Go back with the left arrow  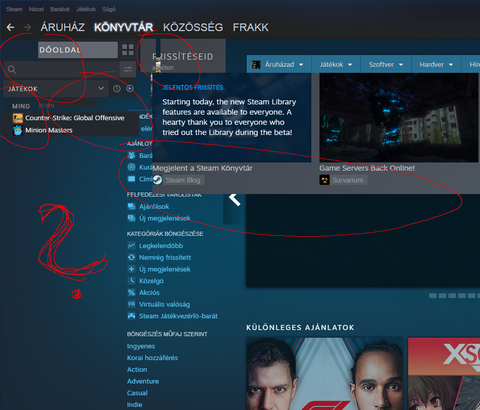pos(11,27)
